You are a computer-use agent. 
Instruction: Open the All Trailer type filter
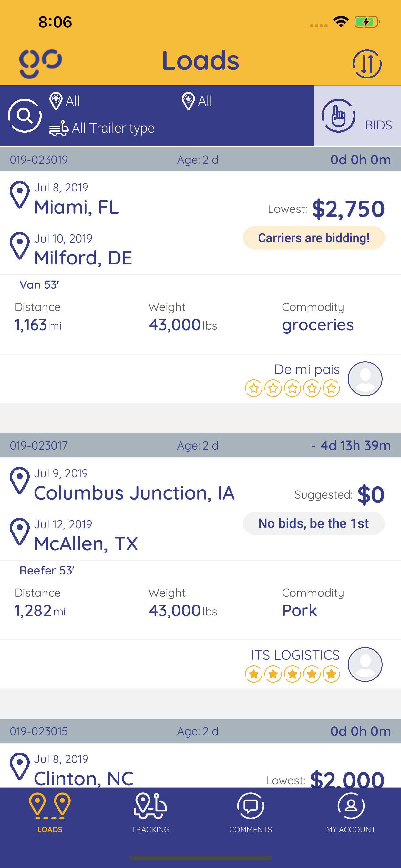click(102, 128)
